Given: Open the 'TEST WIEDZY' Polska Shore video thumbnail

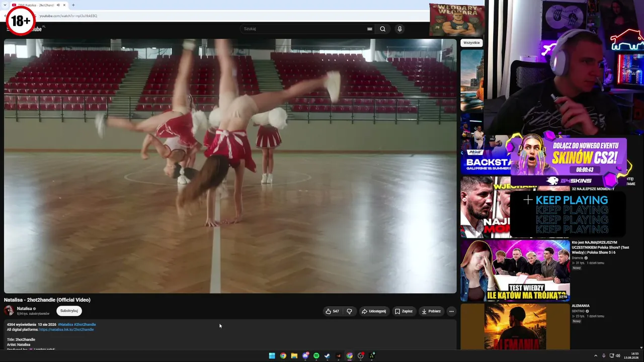Looking at the screenshot, I should point(515,270).
